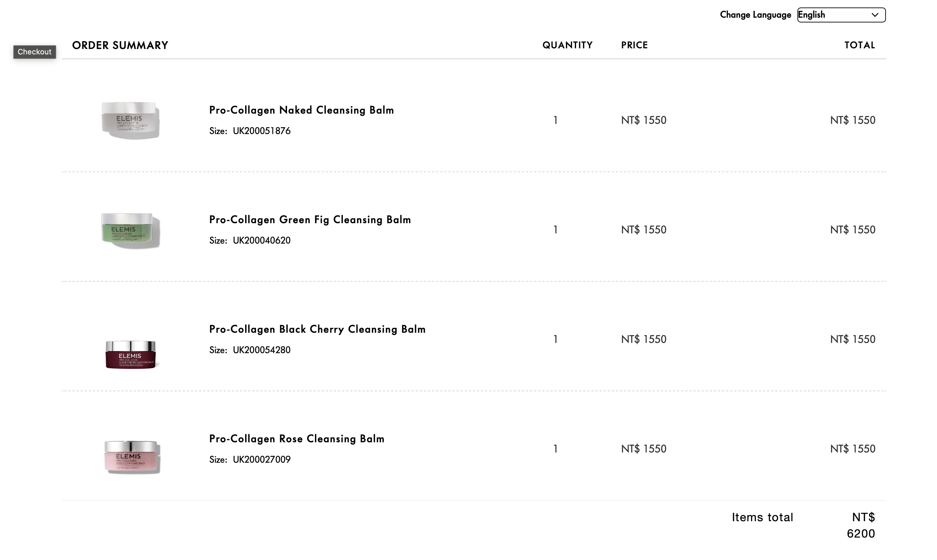Click the Checkout tooltip label
This screenshot has width=937, height=560.
tap(34, 52)
